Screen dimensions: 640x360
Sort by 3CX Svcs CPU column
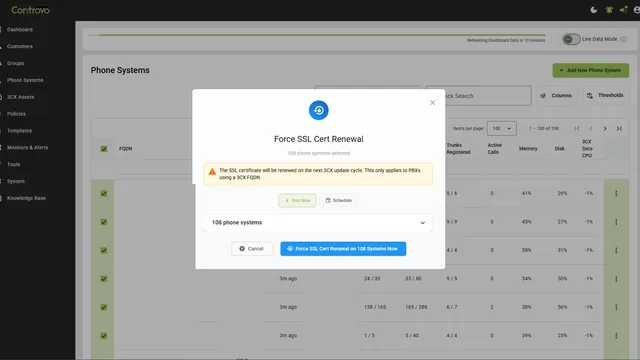[x=587, y=149]
